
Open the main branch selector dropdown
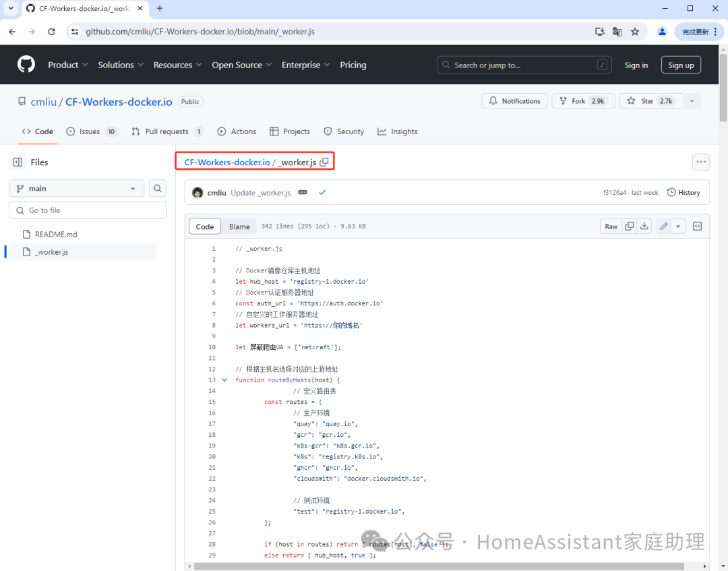pos(77,189)
